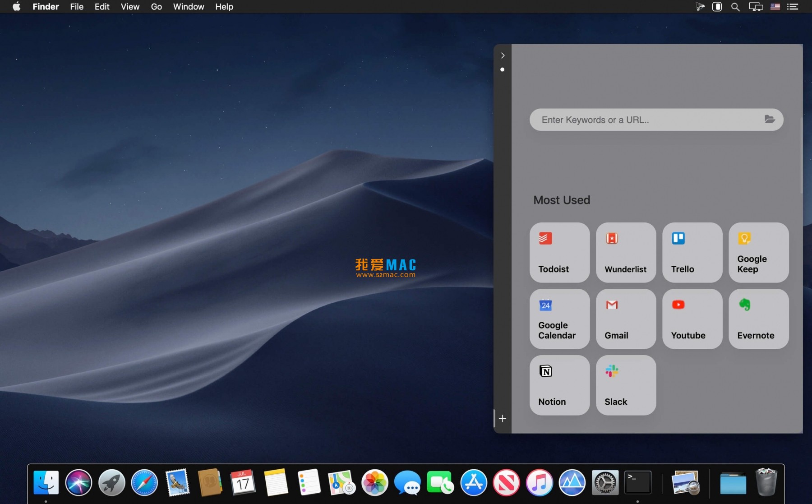Open Spotlight search from the menu bar
This screenshot has width=812, height=504.
(x=736, y=7)
